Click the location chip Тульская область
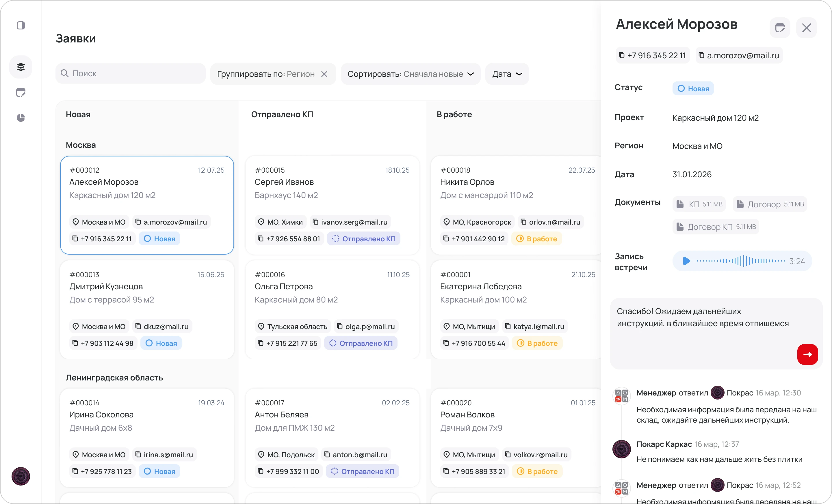 [x=293, y=326]
